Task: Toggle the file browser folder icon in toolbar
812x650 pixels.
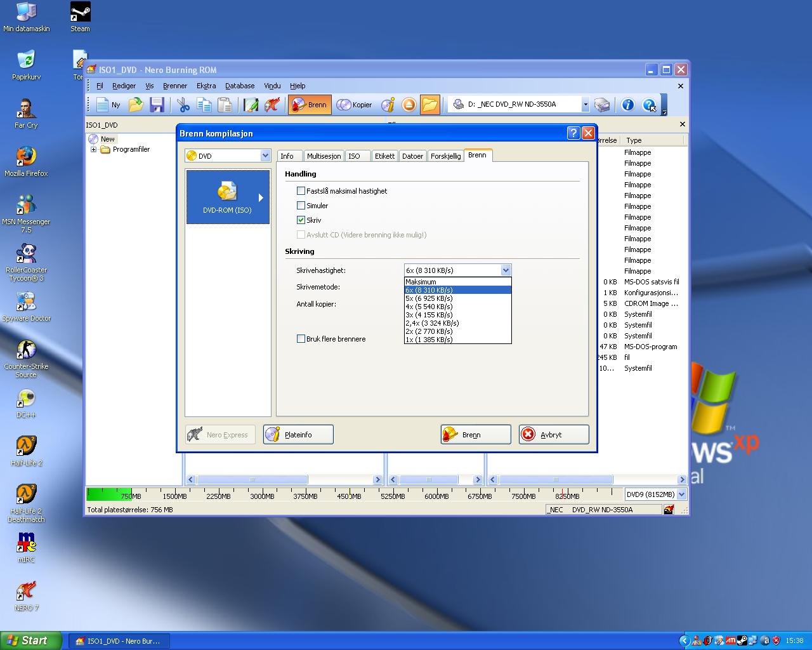Action: tap(430, 105)
